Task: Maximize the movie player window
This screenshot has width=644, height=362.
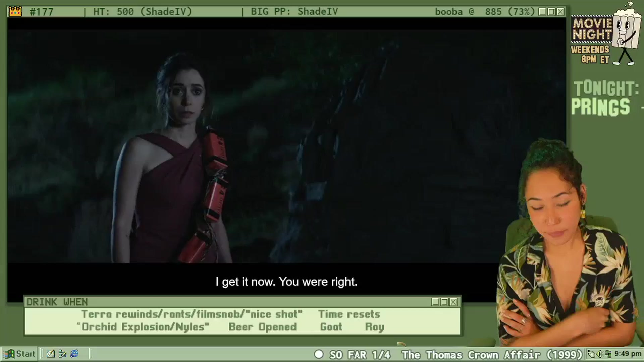Action: click(551, 12)
